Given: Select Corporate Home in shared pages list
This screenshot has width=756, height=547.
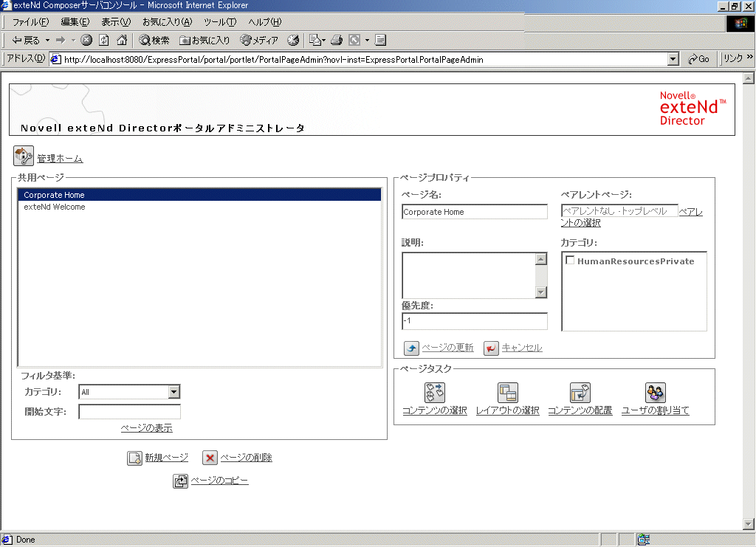Looking at the screenshot, I should [199, 195].
